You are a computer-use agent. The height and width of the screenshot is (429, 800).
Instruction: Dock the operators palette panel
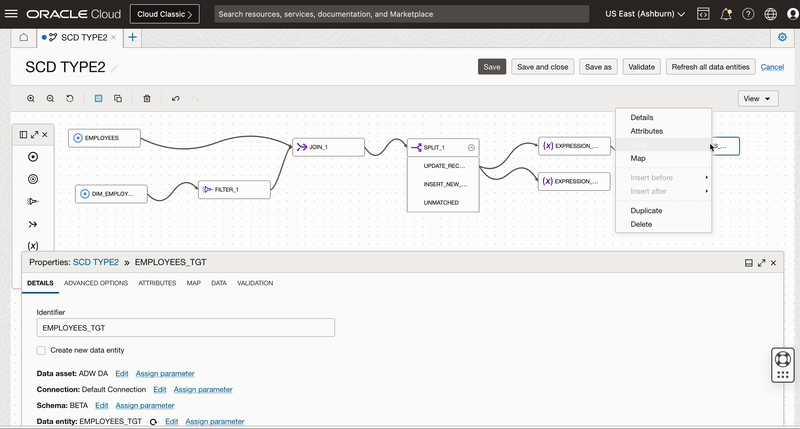tap(23, 135)
